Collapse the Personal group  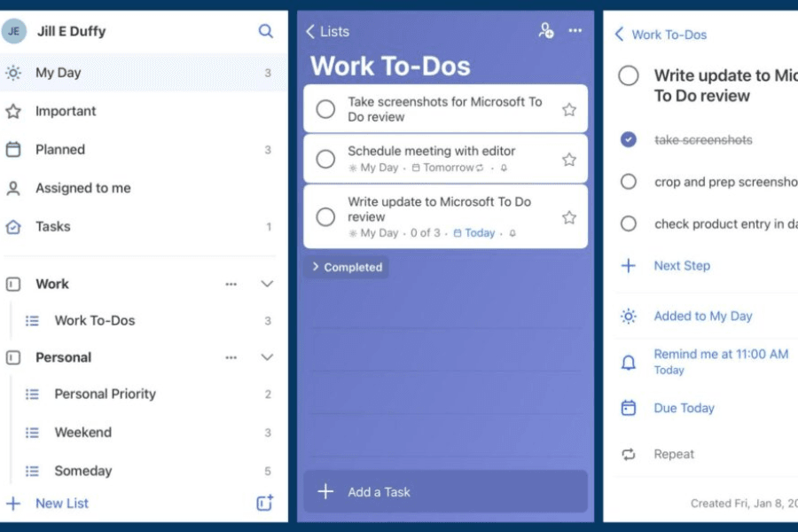[x=267, y=357]
